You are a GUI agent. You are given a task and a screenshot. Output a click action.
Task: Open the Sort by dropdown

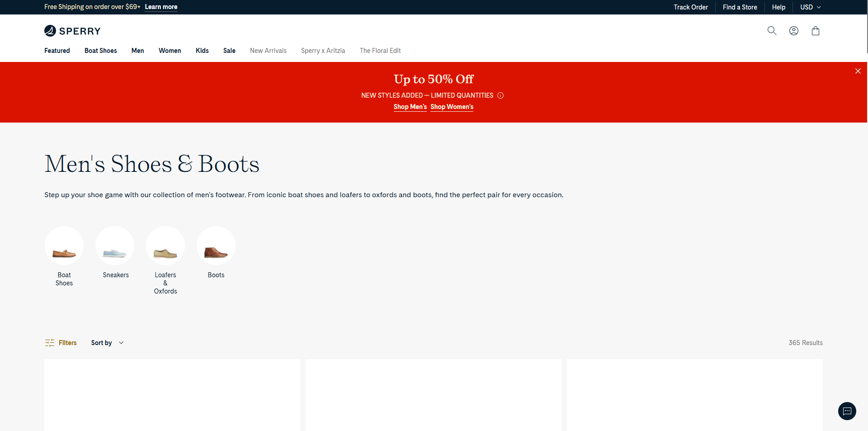point(101,343)
